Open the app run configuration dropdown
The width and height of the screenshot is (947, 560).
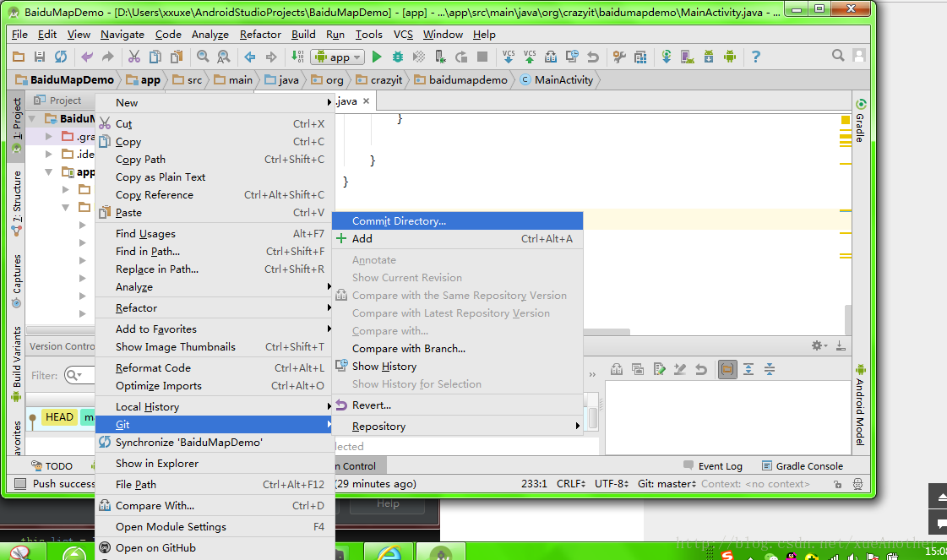[x=338, y=57]
